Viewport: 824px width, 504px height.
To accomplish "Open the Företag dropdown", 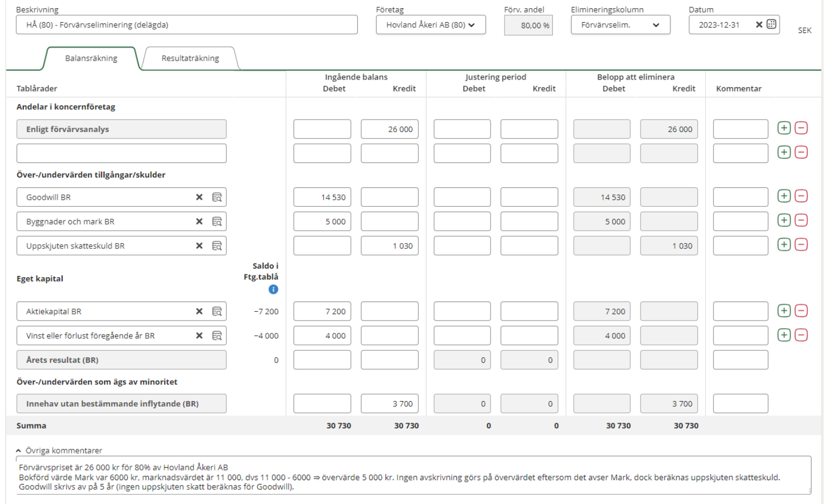I will tap(430, 25).
